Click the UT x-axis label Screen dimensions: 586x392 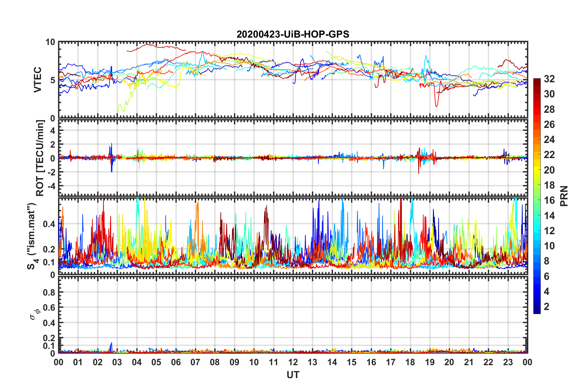pyautogui.click(x=293, y=375)
